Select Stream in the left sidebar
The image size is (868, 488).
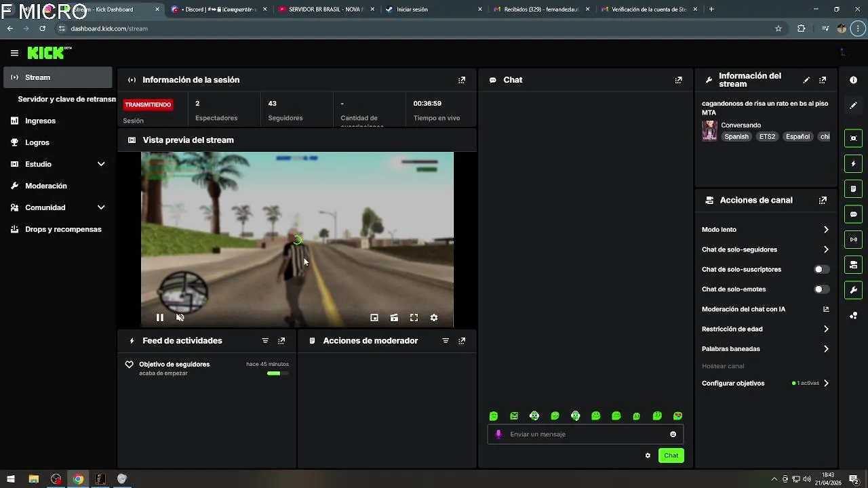click(x=58, y=77)
